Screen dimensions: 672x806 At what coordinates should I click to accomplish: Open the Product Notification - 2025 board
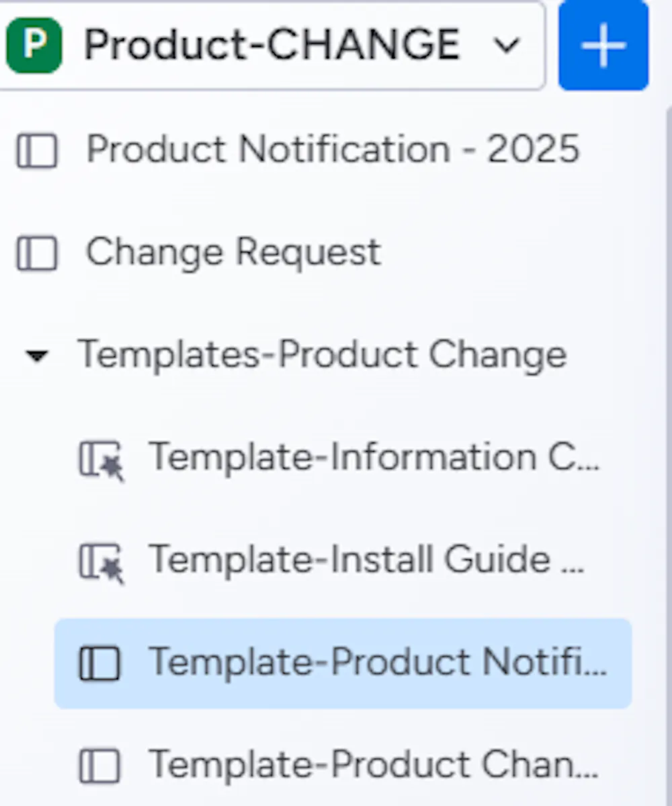coord(333,149)
